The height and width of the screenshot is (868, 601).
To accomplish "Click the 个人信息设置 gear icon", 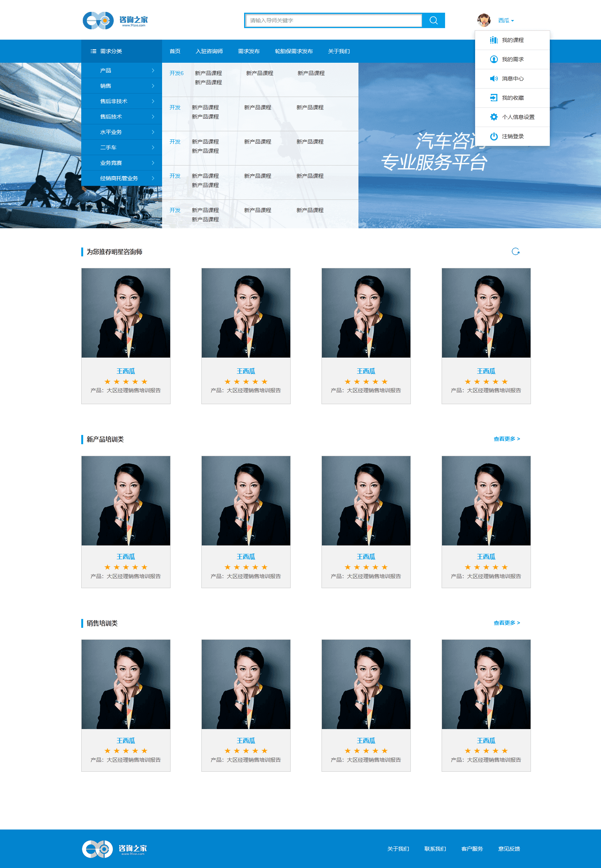I will [494, 117].
